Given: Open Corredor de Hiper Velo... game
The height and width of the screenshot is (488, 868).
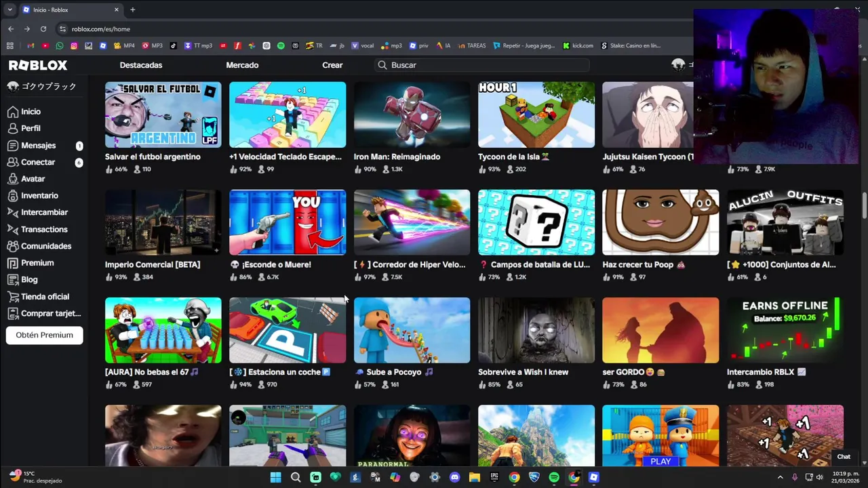Looking at the screenshot, I should click(412, 222).
